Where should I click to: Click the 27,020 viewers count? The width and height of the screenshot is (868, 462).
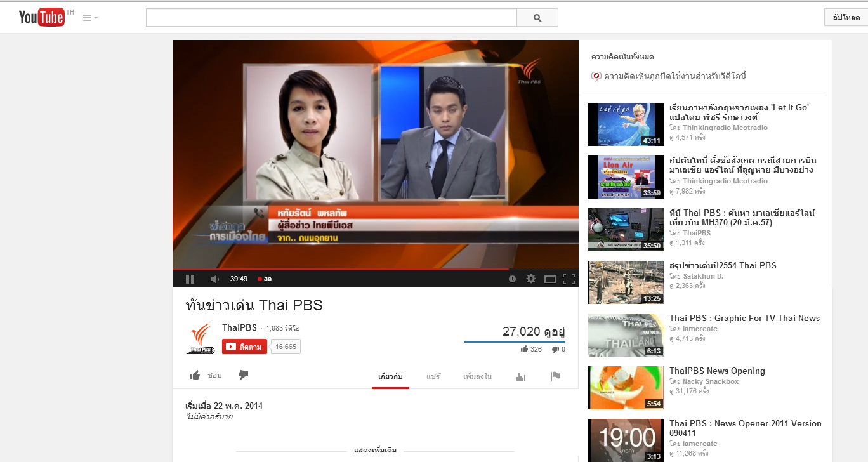[x=534, y=331]
